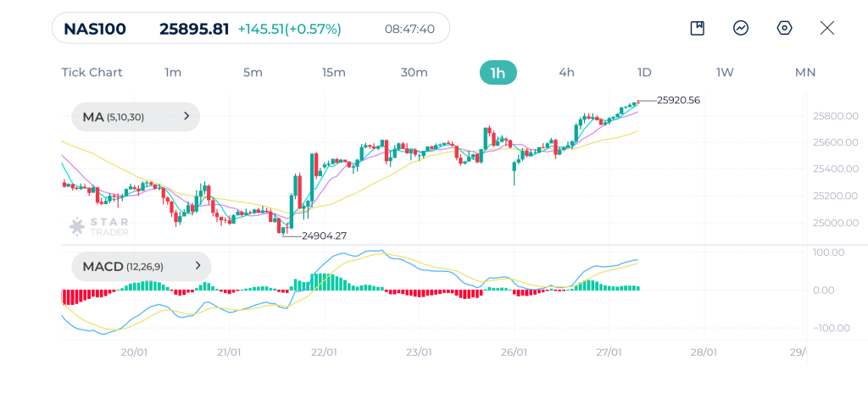Switch to Tick Chart view
The height and width of the screenshot is (399, 868).
pyautogui.click(x=92, y=73)
